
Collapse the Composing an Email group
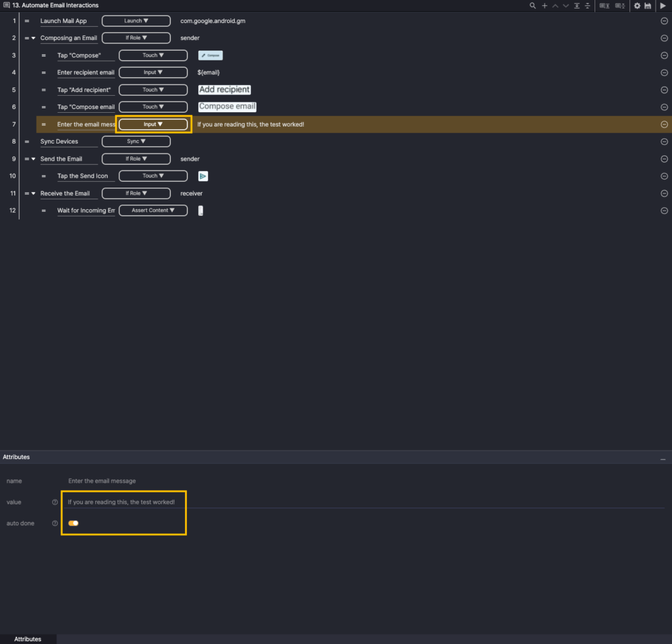(33, 38)
